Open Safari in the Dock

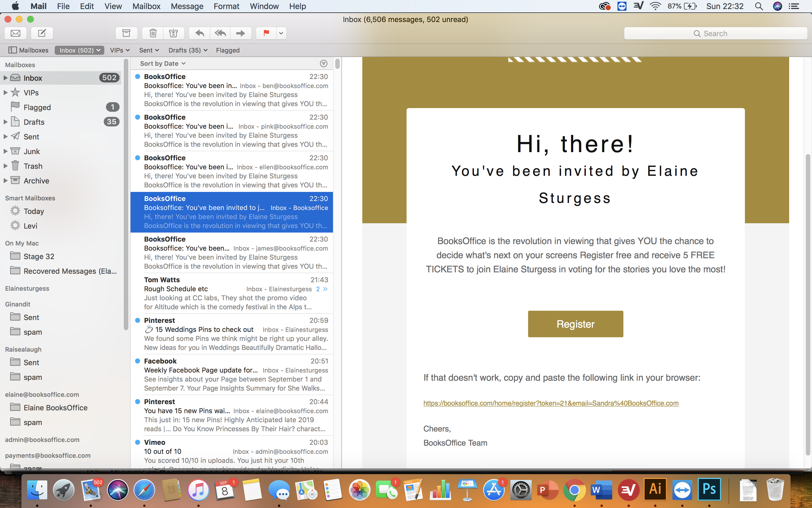[x=144, y=490]
